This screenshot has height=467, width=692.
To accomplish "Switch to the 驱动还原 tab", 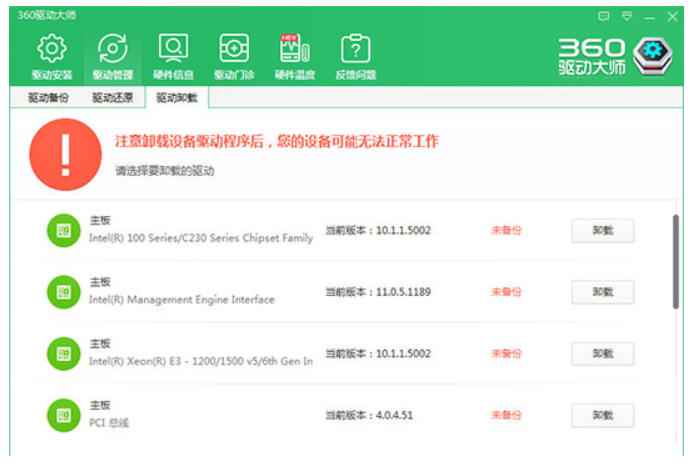I will [112, 98].
